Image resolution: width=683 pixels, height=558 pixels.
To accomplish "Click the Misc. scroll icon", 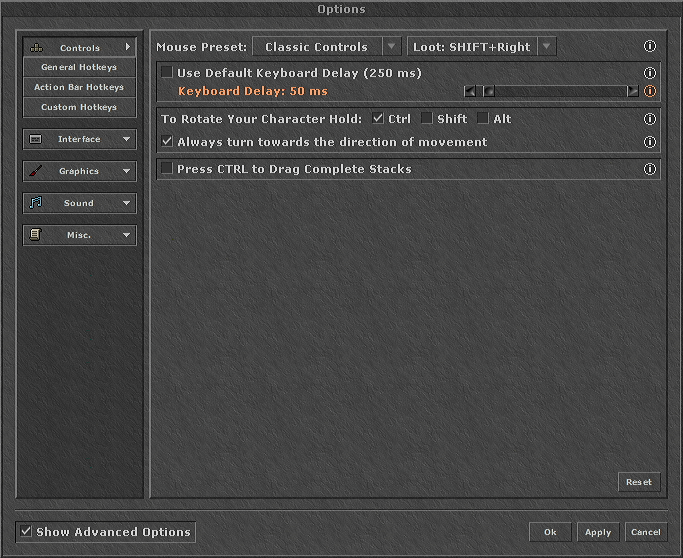I will click(36, 235).
